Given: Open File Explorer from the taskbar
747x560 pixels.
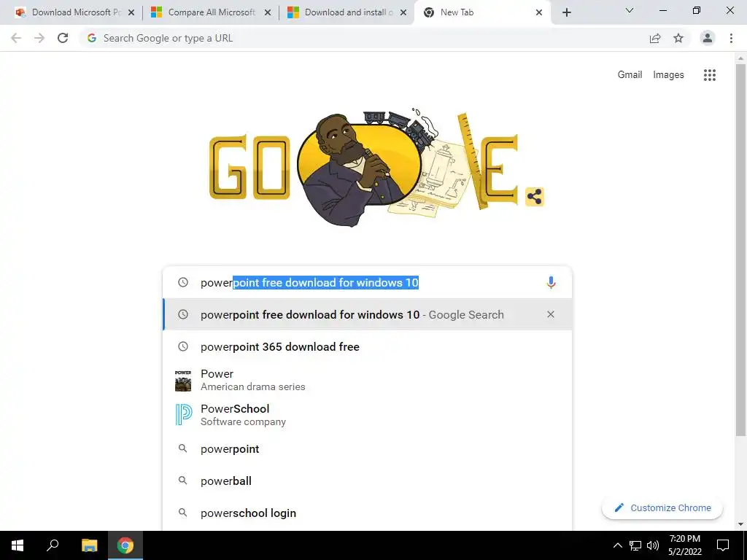Looking at the screenshot, I should [x=89, y=545].
